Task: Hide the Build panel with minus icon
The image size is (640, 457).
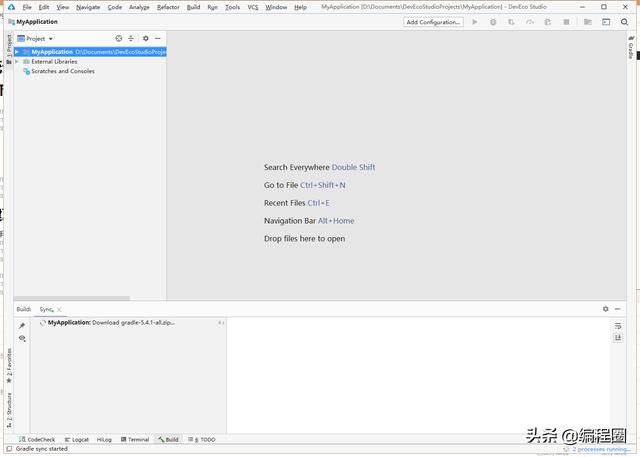Action: pos(618,309)
